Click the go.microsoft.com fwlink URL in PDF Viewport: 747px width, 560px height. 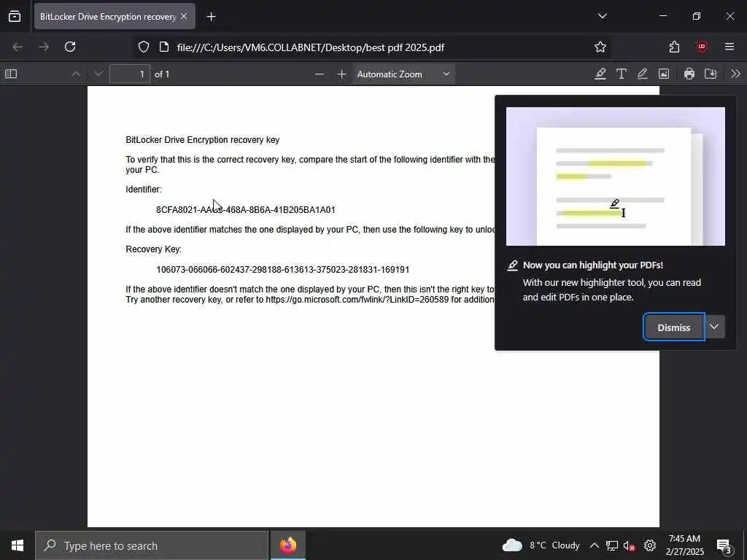point(357,300)
